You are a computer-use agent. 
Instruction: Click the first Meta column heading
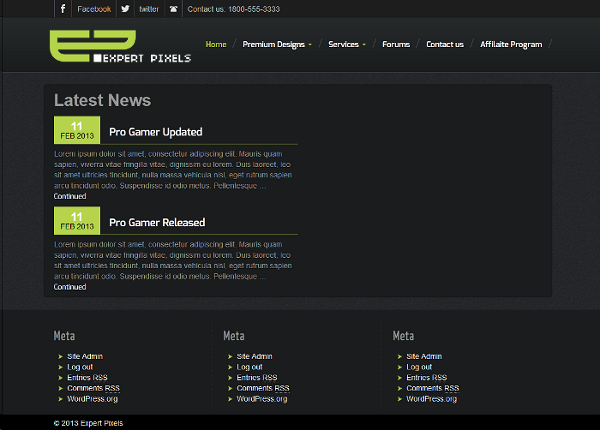point(64,336)
